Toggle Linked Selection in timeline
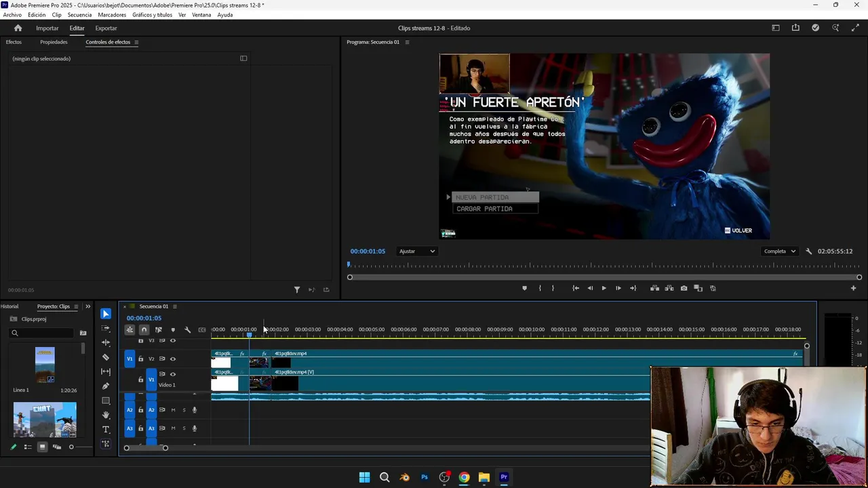Viewport: 868px width, 488px height. point(159,330)
